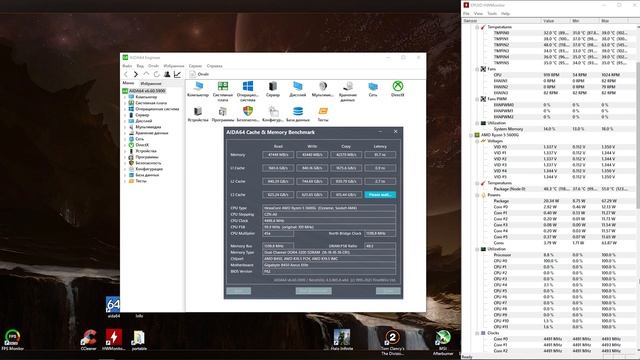640x360 pixels.
Task: Open the Help menu in HWMonitor
Action: [x=505, y=13]
